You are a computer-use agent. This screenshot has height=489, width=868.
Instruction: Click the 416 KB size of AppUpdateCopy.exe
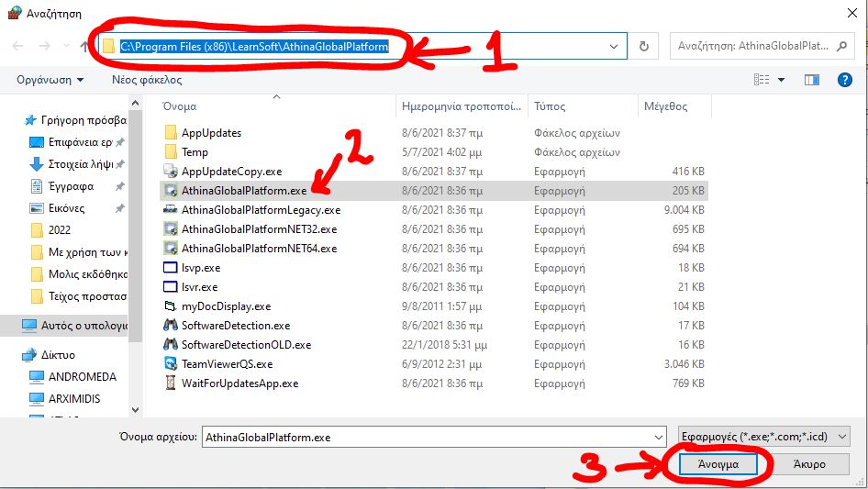[x=688, y=172]
